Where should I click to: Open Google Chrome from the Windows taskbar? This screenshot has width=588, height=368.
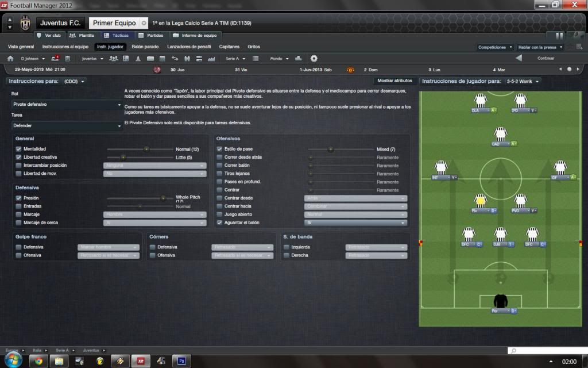click(x=38, y=361)
